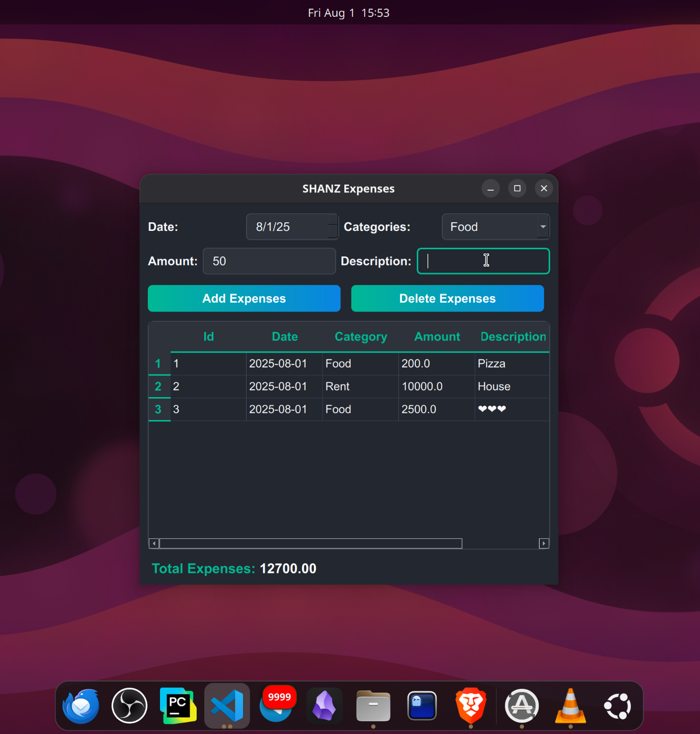Open OBS Studio from the dock
Viewport: 700px width, 734px height.
pyautogui.click(x=129, y=706)
